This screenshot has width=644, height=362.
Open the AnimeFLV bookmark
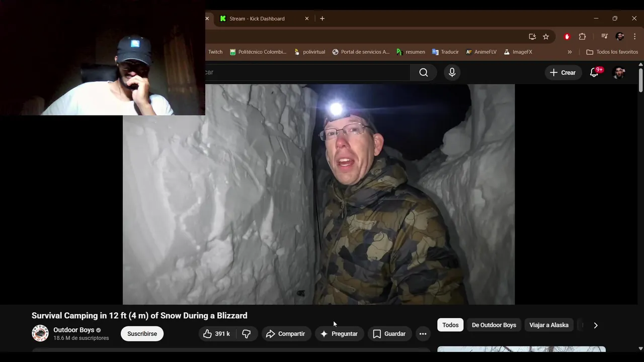click(x=481, y=52)
